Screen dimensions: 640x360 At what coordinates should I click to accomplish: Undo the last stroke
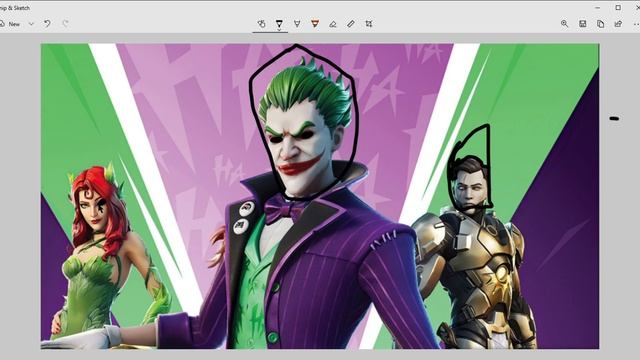pyautogui.click(x=47, y=24)
